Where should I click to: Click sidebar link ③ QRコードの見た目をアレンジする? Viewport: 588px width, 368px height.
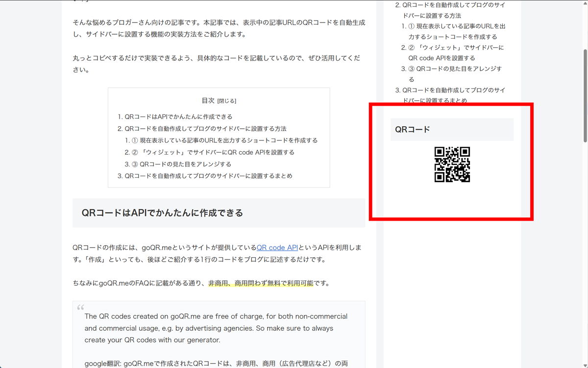tap(455, 74)
